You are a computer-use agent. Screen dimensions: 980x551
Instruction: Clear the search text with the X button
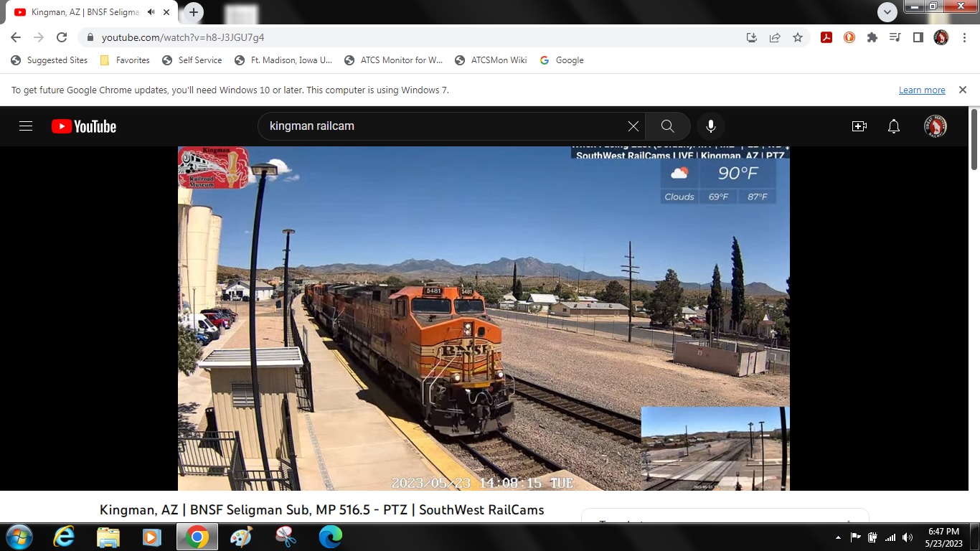click(x=633, y=126)
